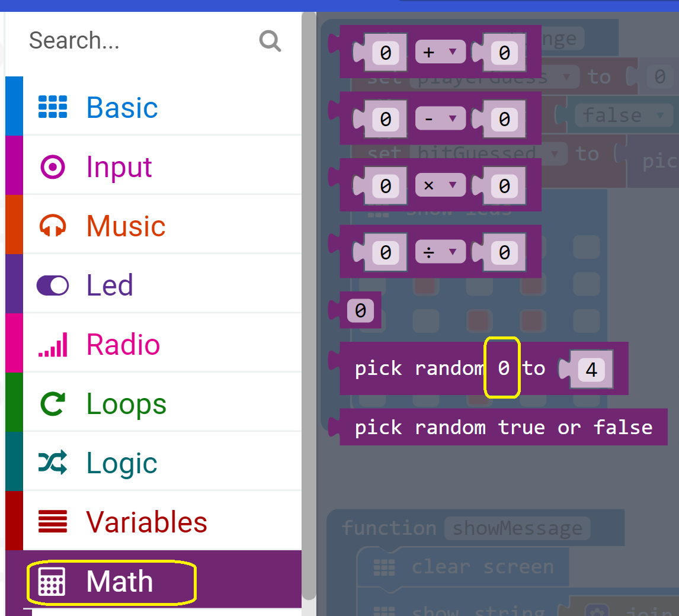Select the Music headphones icon
Screen dimensions: 679x616
tap(53, 226)
